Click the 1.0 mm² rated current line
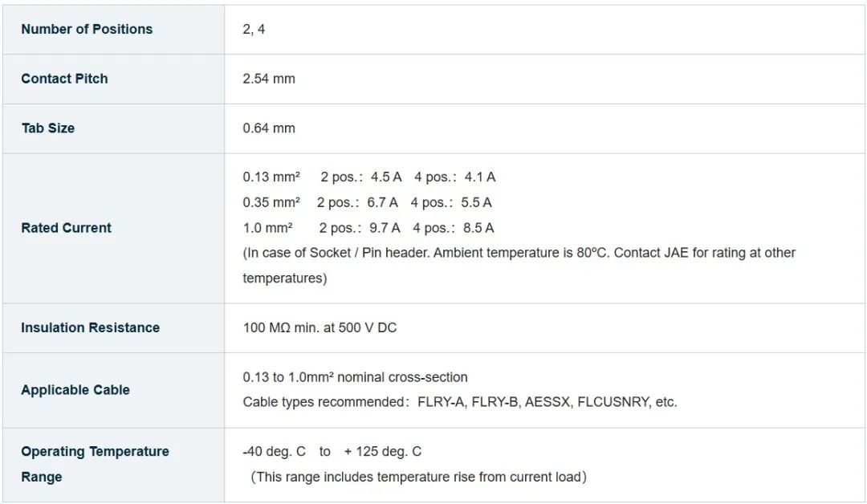Image resolution: width=867 pixels, height=504 pixels. point(368,228)
